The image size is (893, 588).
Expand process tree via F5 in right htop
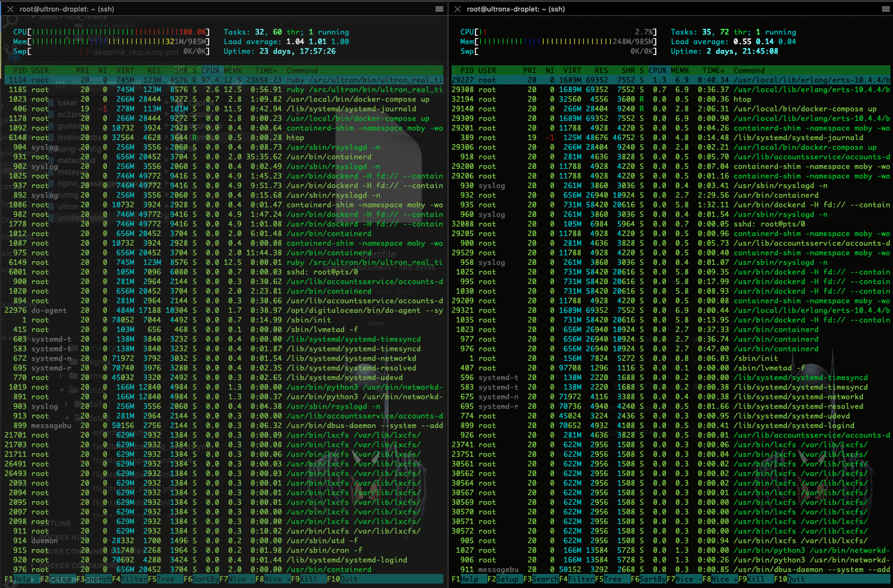pos(611,578)
